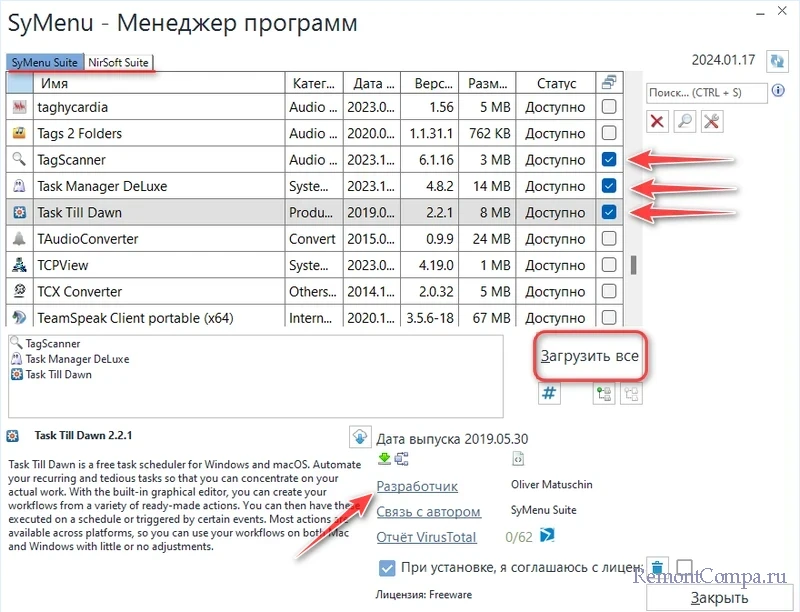
Task: Uncheck the TagScanner row checkbox
Action: 609,160
